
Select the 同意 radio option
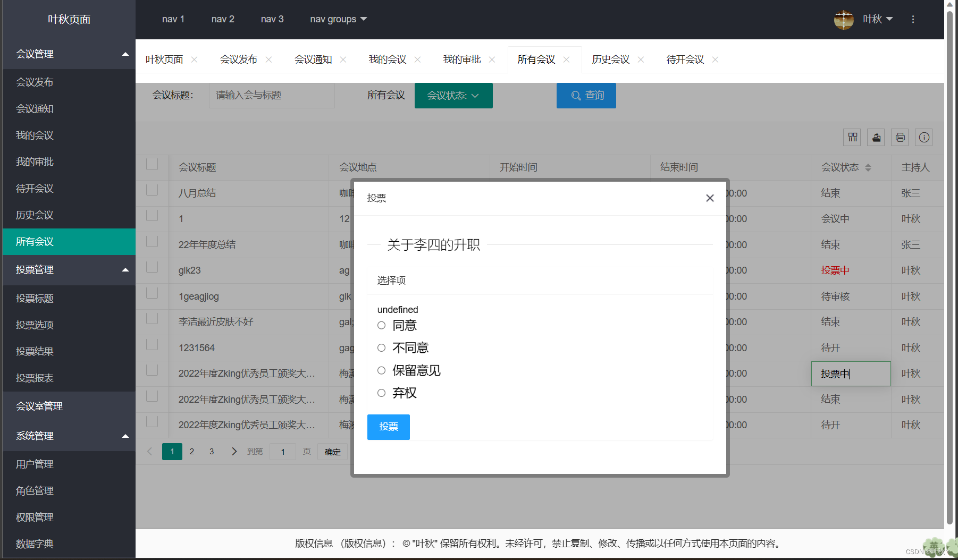382,325
